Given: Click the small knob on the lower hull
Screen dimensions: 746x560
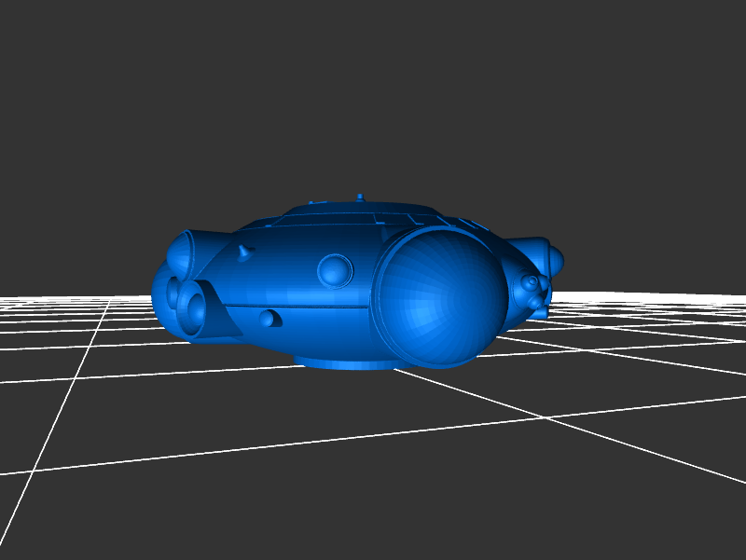Looking at the screenshot, I should point(269,319).
